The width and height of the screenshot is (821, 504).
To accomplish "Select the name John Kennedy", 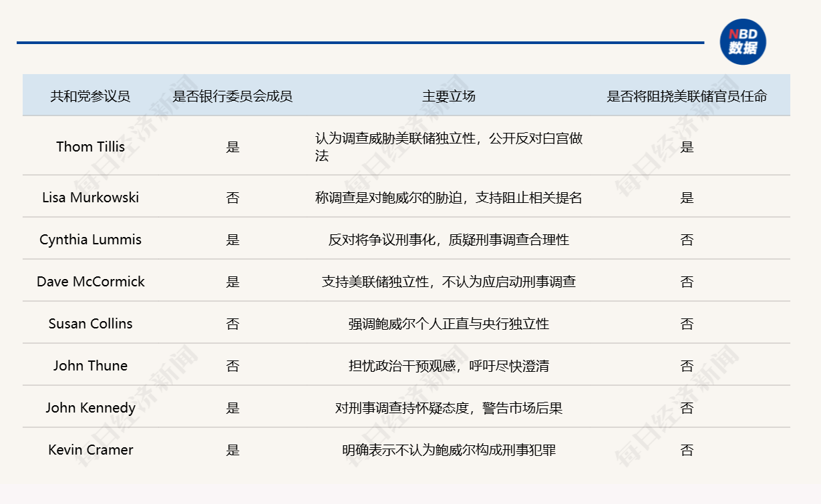I will pos(90,407).
